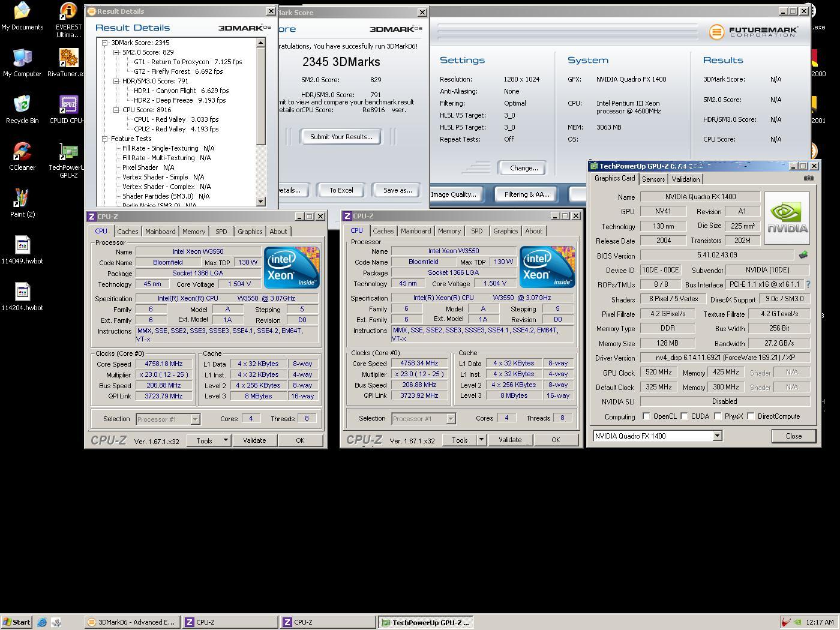Click Validate button in left CPU-Z
The image size is (840, 630).
254,440
